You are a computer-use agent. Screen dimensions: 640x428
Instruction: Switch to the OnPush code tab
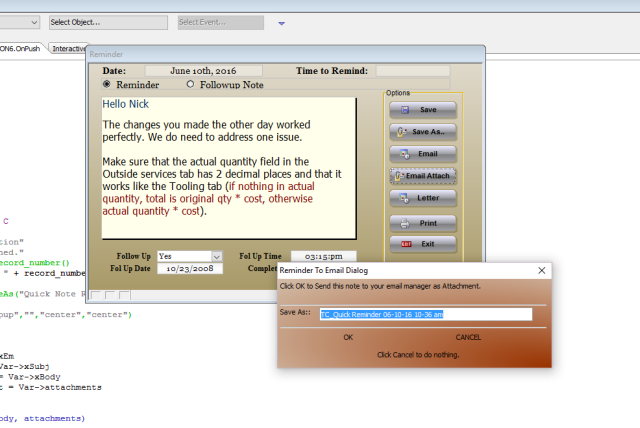pos(22,47)
